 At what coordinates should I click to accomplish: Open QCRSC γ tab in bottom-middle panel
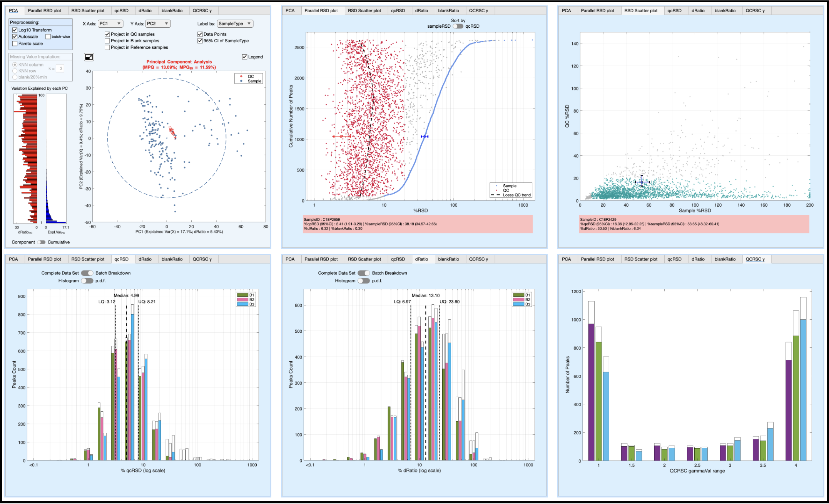coord(479,259)
